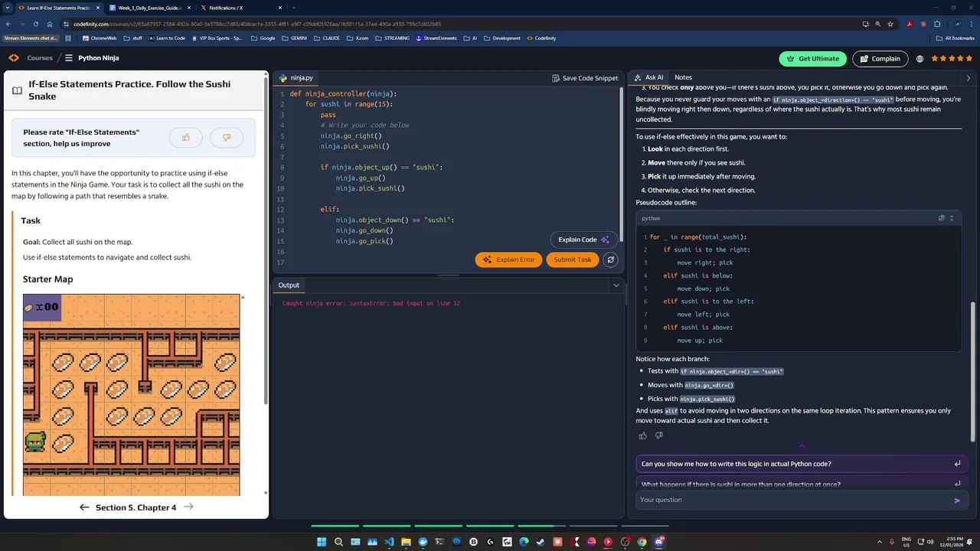Click the open book icon by chapter title

17,90
